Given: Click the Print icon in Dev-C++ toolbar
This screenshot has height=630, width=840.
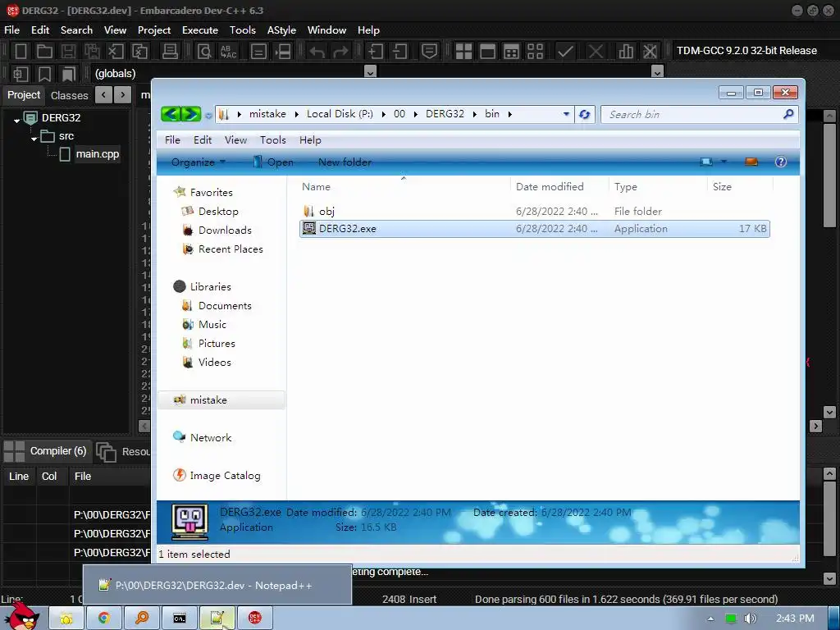Looking at the screenshot, I should click(x=170, y=51).
